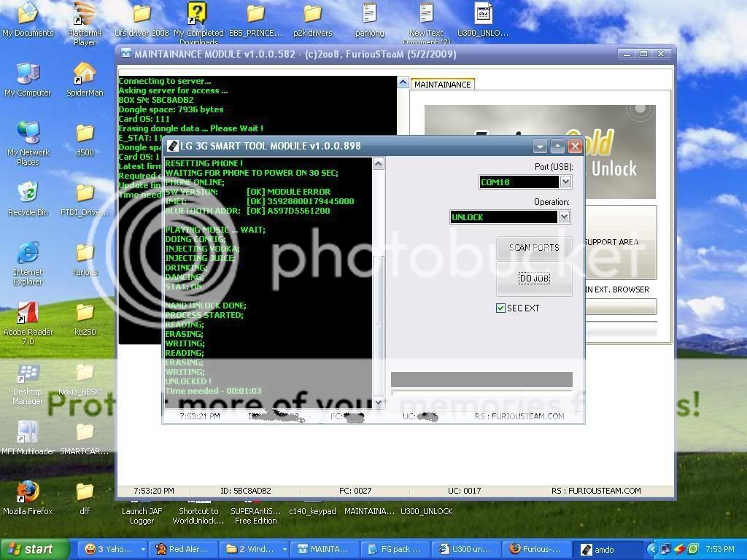Viewport: 747px width, 560px height.
Task: Click SUPPORT AREA button
Action: 621,242
